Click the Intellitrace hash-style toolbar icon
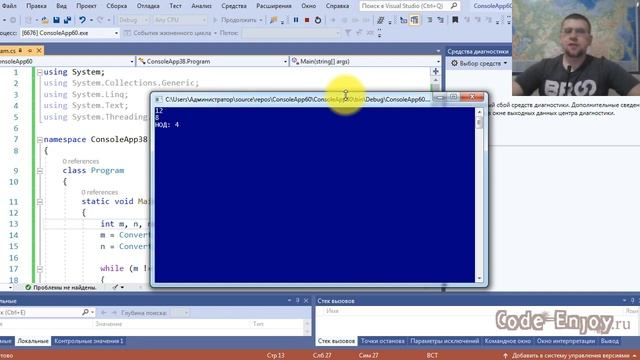 [380, 20]
